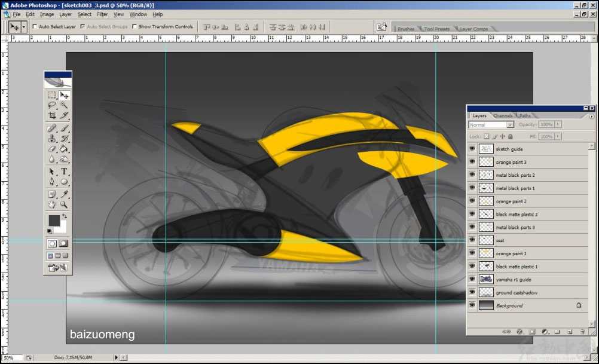Click the foreground color swatch

tap(54, 221)
